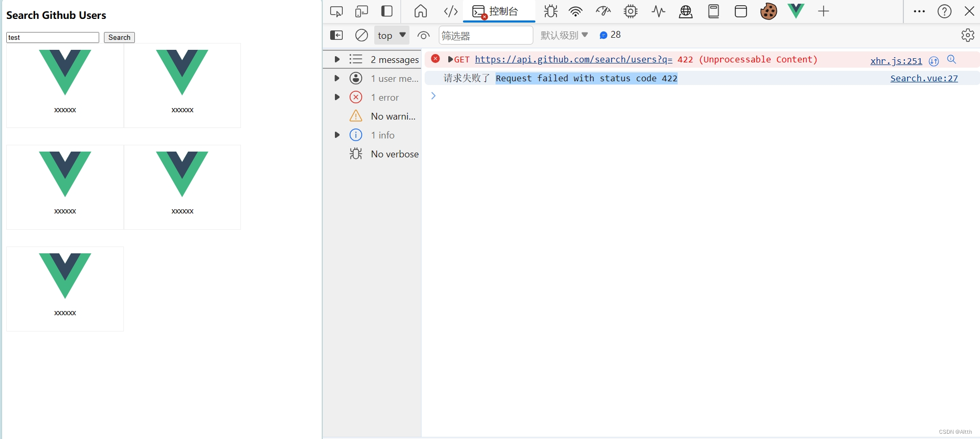Focus the 筛选器 filter input
Image resolution: width=980 pixels, height=439 pixels.
486,35
